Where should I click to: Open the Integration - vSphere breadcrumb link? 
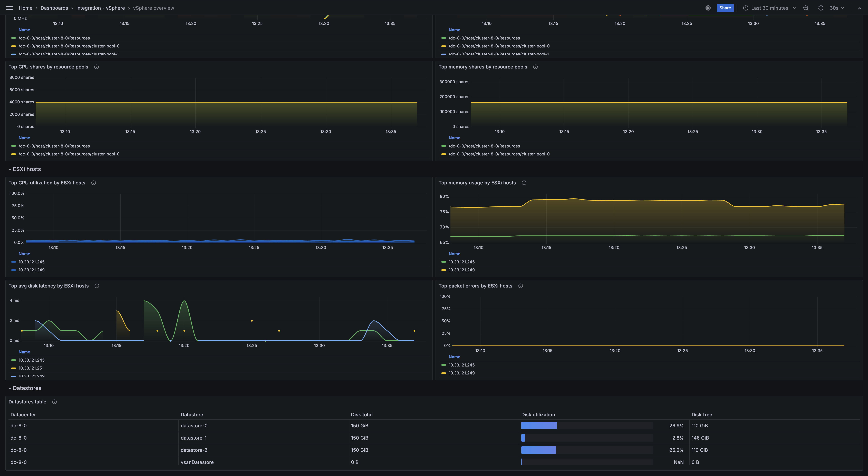pos(100,8)
